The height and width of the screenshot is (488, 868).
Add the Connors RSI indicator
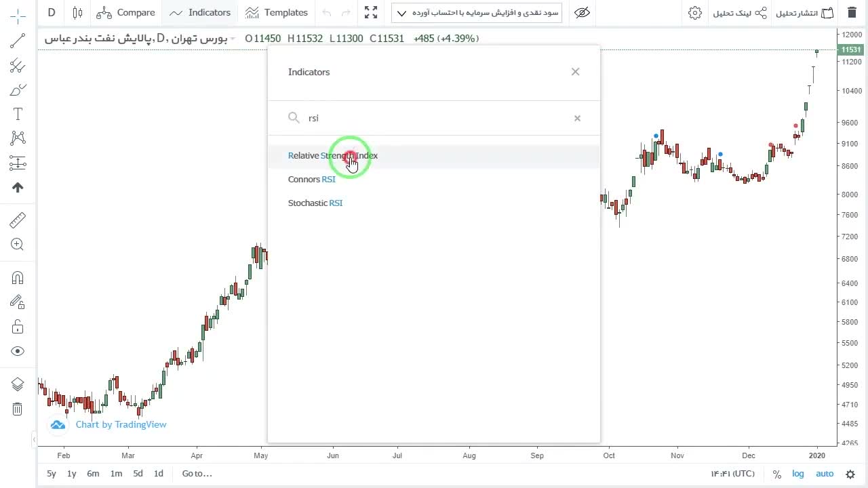pyautogui.click(x=434, y=180)
